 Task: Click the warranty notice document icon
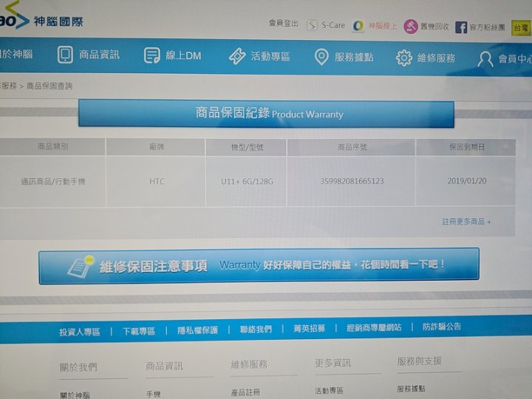(81, 266)
